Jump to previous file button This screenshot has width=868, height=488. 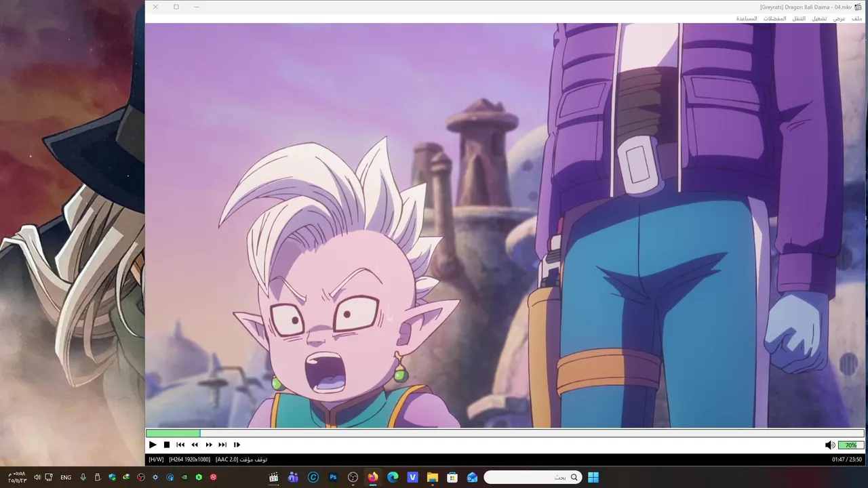180,445
